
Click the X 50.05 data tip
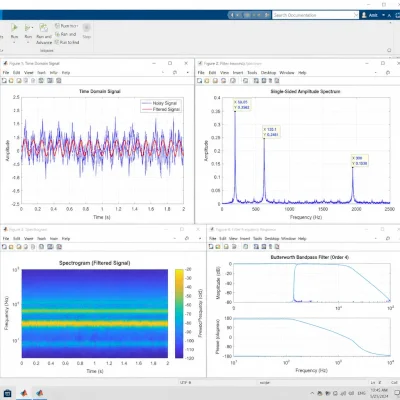coord(242,105)
